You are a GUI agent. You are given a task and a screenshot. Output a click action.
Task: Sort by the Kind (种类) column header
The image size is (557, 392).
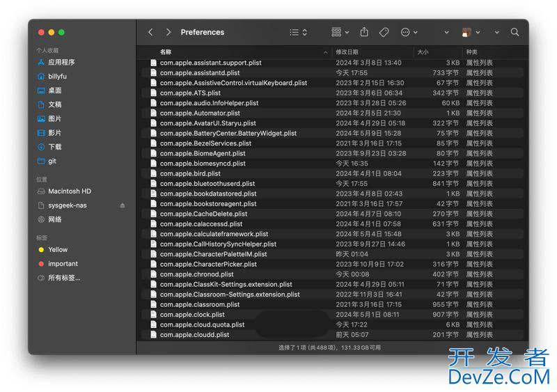click(x=472, y=52)
